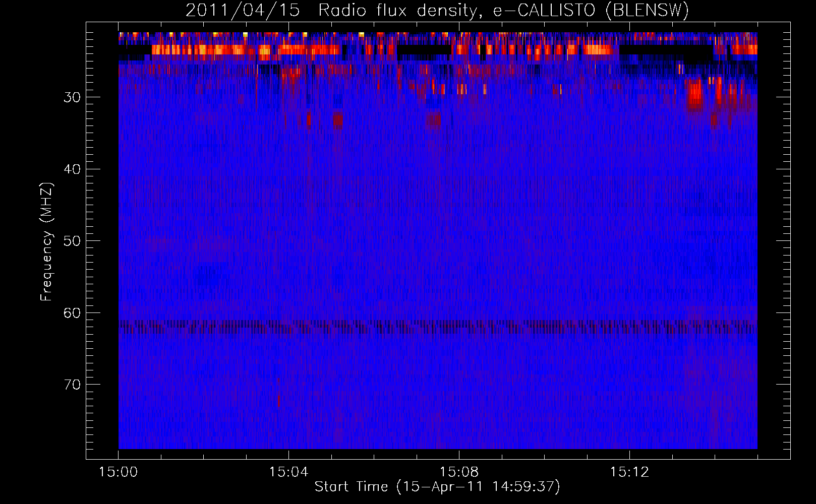Screen dimensions: 816x504
Task: Click the 15:04 time tick label
Action: [288, 472]
